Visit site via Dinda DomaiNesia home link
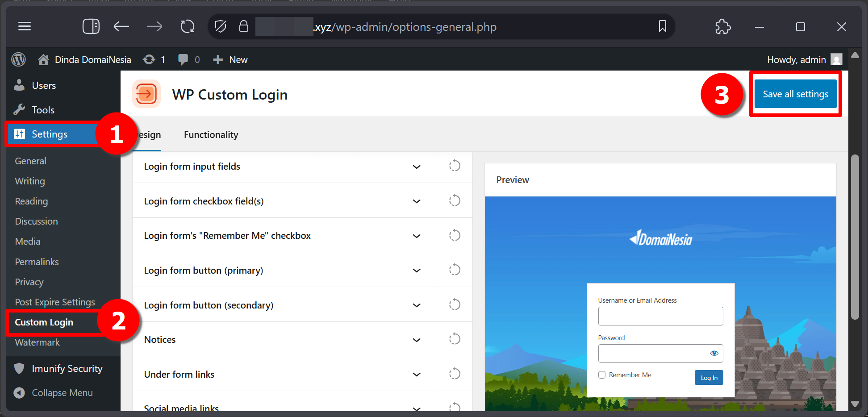The image size is (868, 417). (85, 59)
